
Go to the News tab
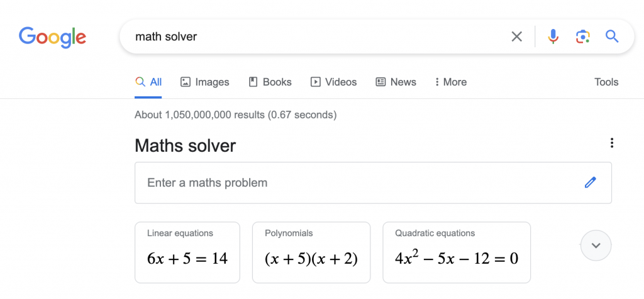[x=396, y=82]
